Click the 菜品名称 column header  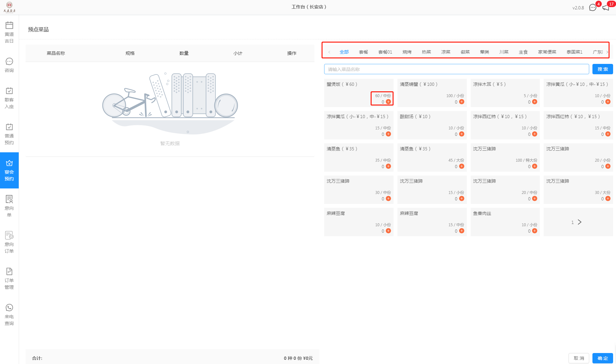[x=56, y=53]
